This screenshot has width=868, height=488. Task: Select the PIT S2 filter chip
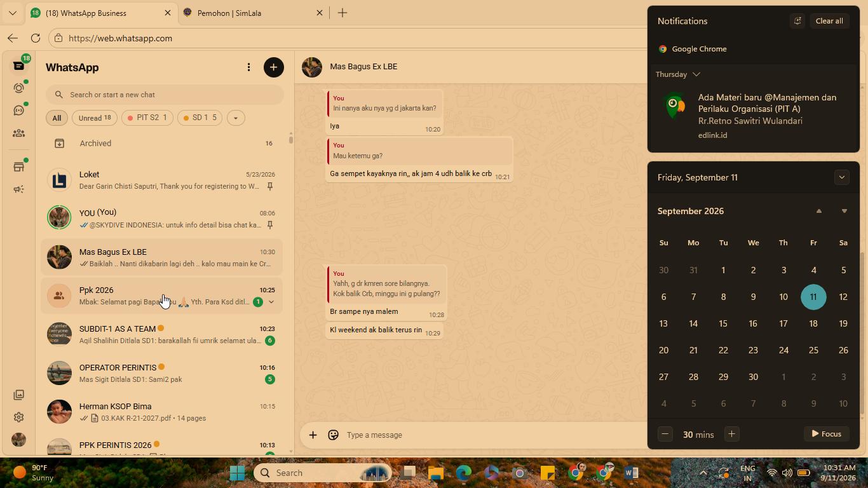pyautogui.click(x=147, y=118)
